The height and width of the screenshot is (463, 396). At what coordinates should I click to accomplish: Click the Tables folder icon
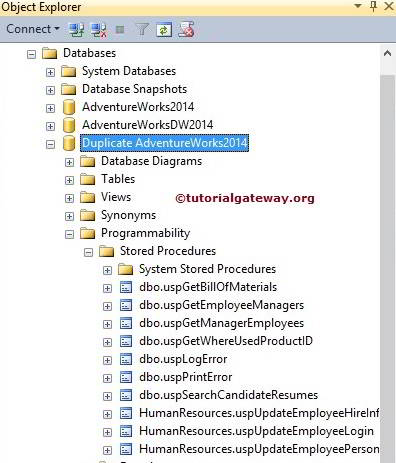click(88, 179)
